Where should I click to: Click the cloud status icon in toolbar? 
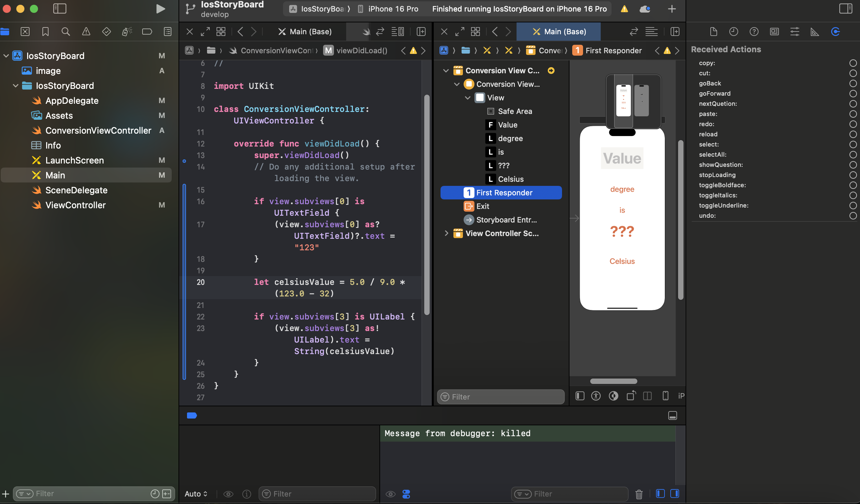[644, 9]
